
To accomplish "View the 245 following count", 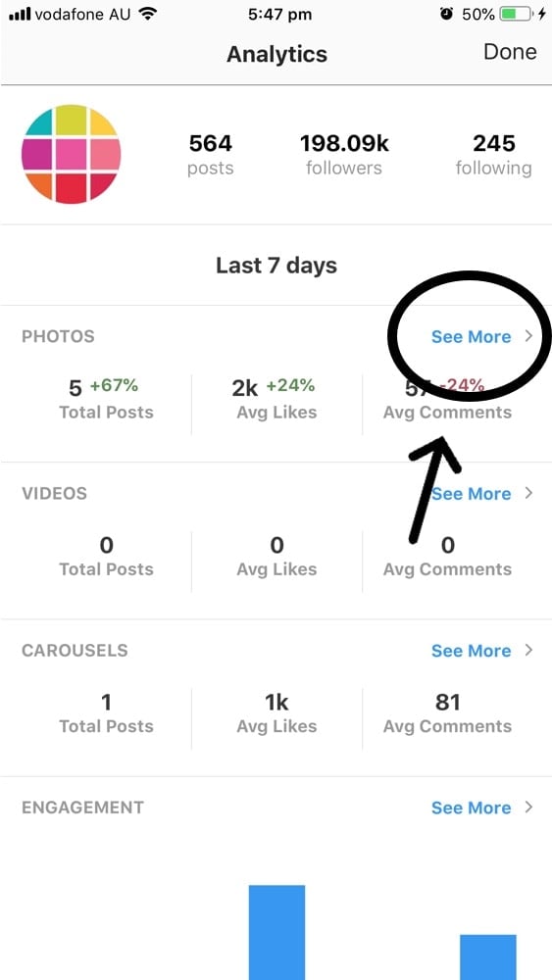I will 494,155.
